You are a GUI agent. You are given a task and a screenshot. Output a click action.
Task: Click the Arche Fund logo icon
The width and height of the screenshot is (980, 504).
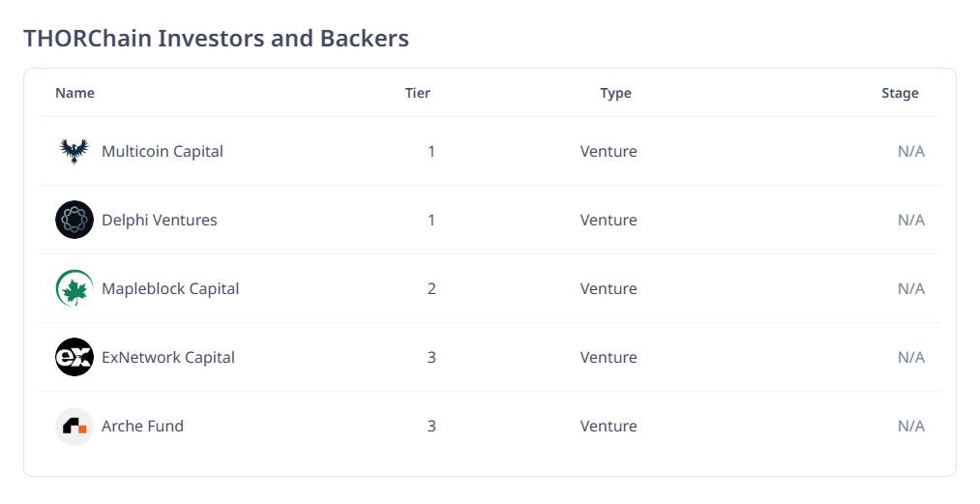(x=74, y=427)
